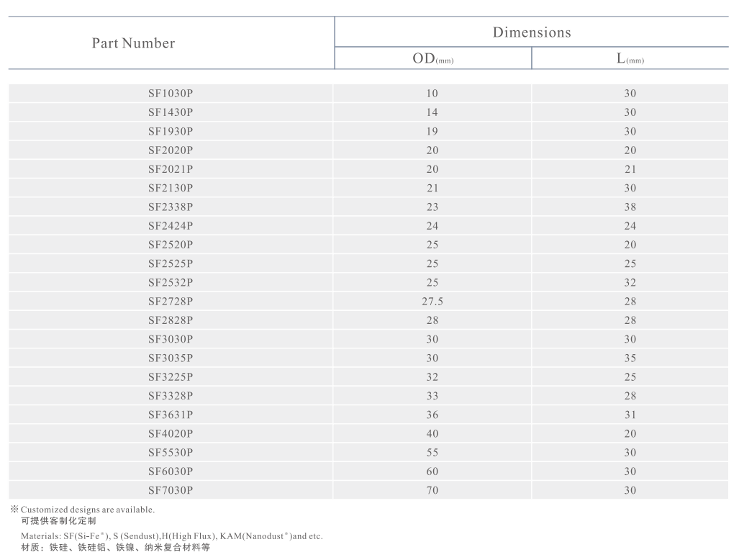Select part number SF7030P

pyautogui.click(x=171, y=490)
